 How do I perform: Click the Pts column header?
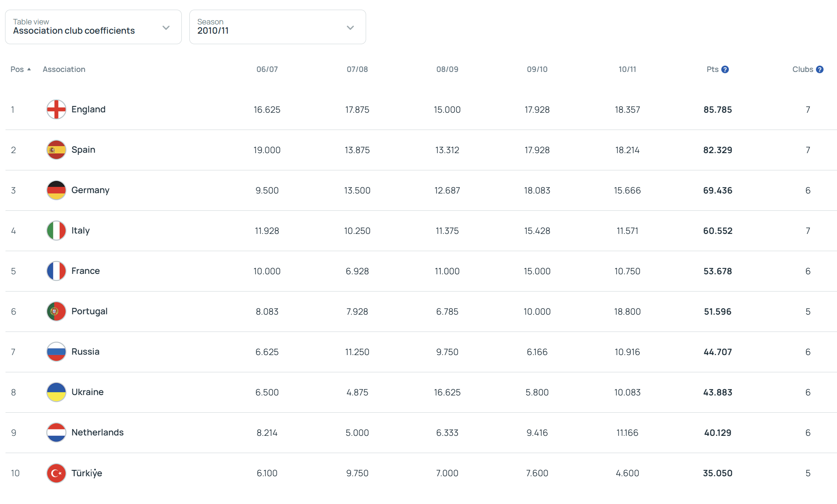712,69
